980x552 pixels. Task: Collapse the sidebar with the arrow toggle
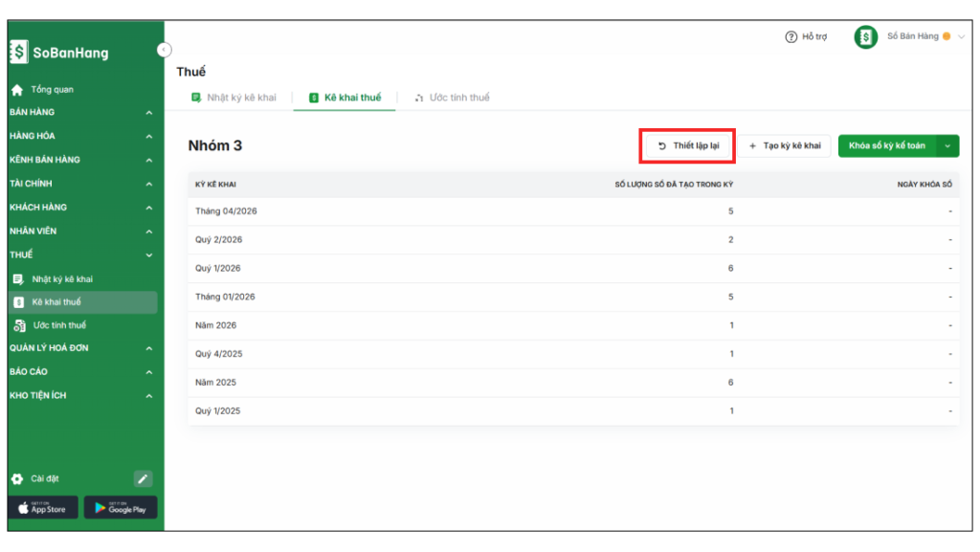pos(164,50)
